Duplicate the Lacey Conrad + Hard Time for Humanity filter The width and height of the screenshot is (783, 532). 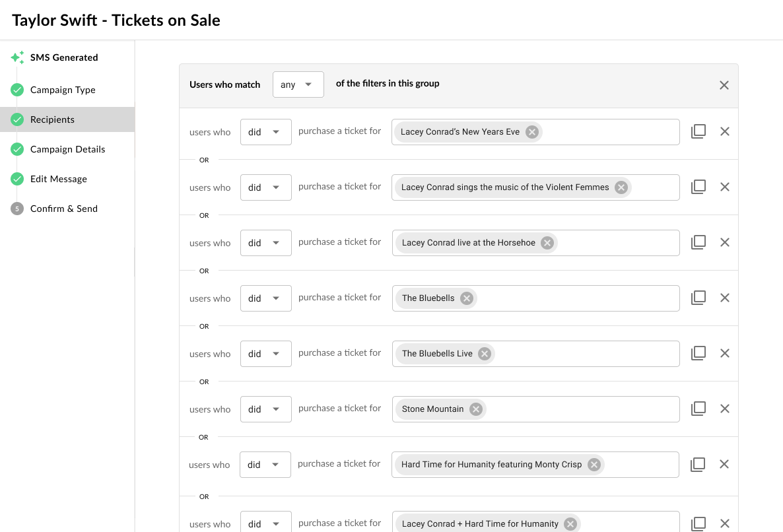point(698,523)
